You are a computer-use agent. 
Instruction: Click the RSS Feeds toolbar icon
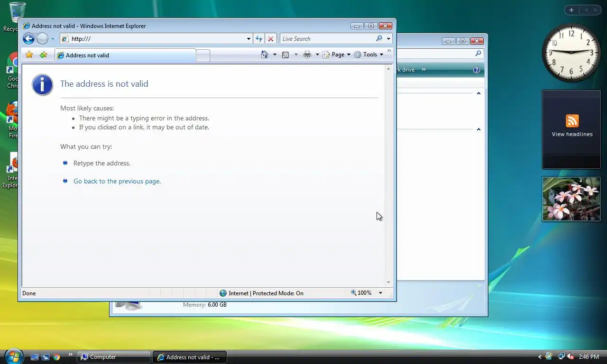pos(285,55)
